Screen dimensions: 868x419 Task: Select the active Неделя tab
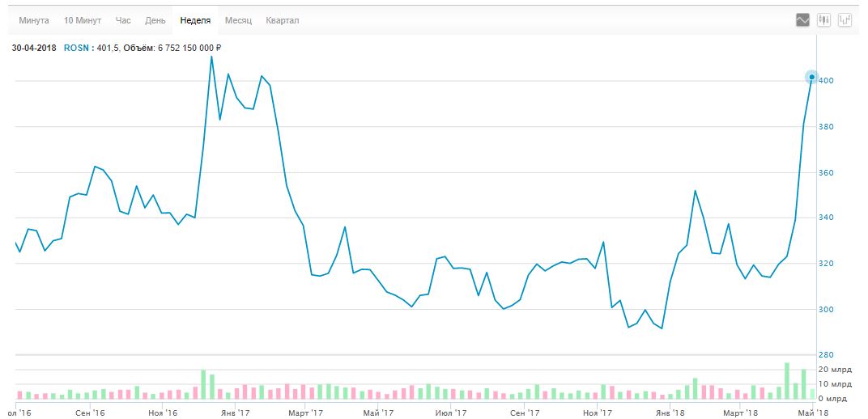click(x=196, y=20)
